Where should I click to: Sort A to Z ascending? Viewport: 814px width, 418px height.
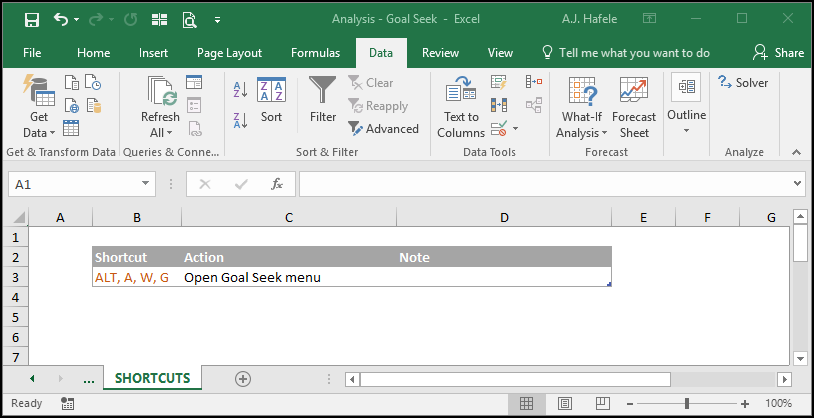pos(240,89)
